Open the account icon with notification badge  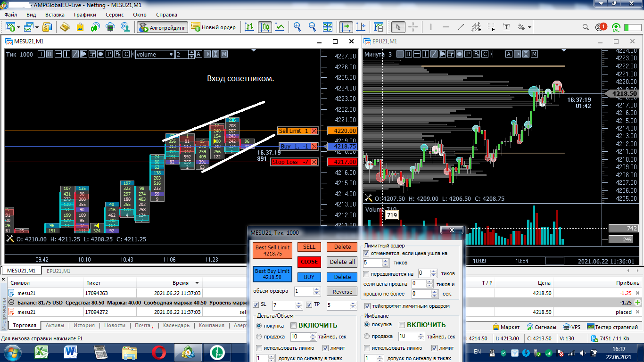click(x=601, y=27)
